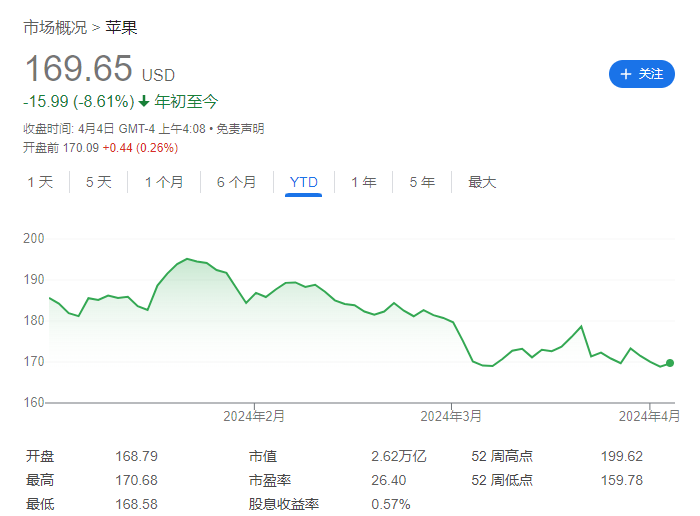
Task: Click the 52 周高点 value 199.62
Action: coord(622,456)
